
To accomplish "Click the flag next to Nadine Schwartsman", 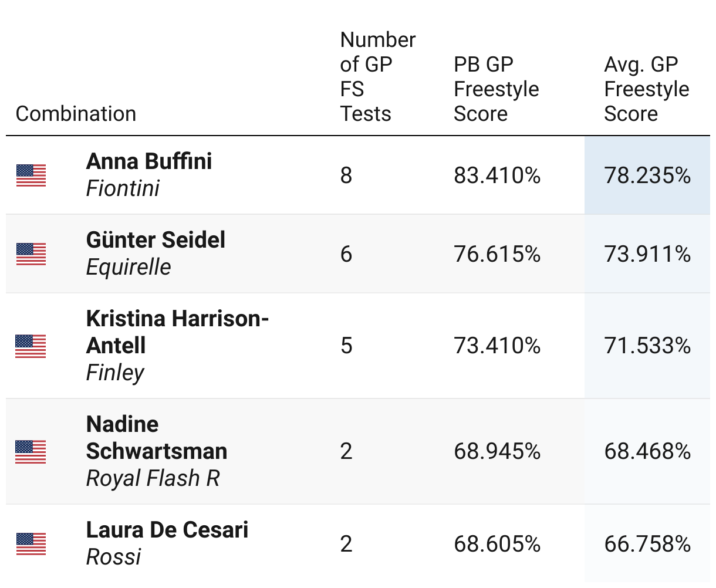I will pyautogui.click(x=31, y=451).
